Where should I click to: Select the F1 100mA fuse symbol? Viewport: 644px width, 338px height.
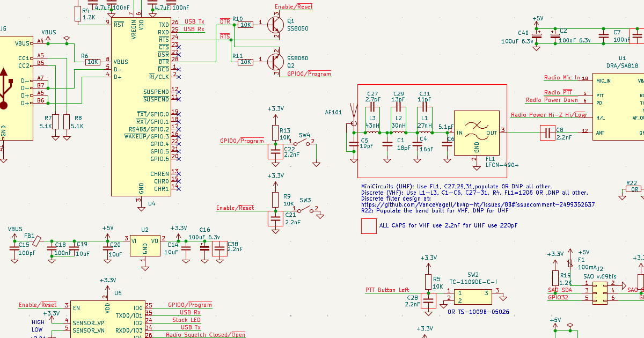point(571,263)
